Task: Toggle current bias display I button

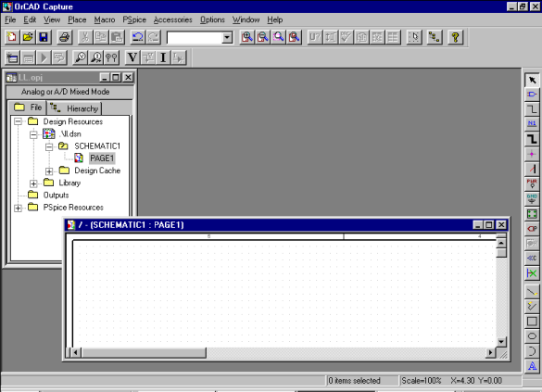Action: click(163, 57)
